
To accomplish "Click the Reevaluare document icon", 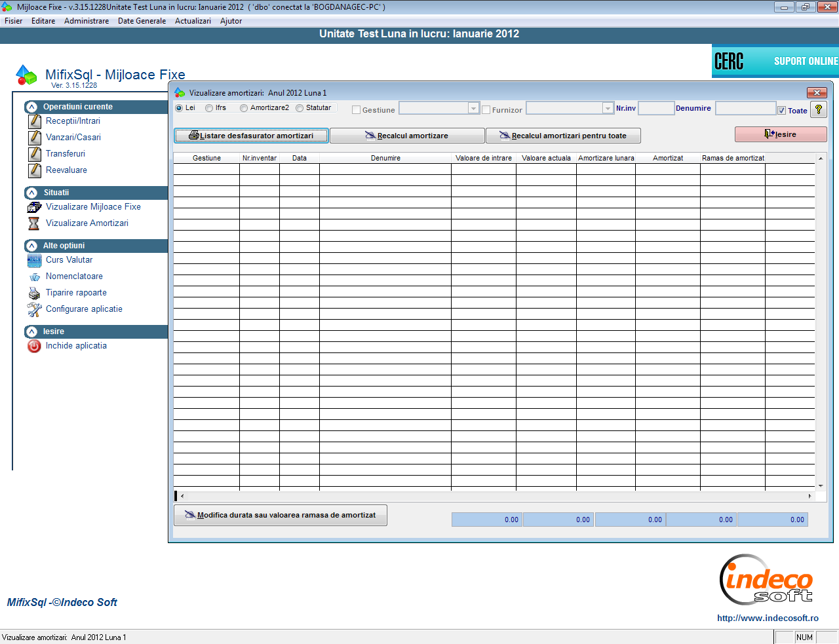I will click(35, 170).
